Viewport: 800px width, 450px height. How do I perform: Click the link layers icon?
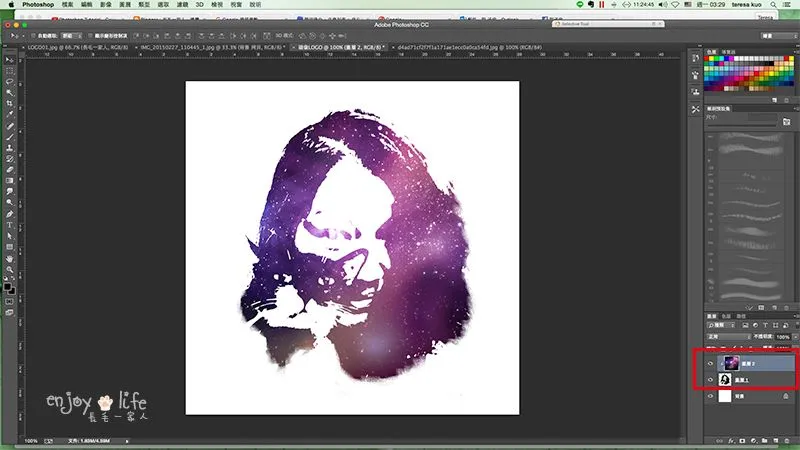tap(719, 440)
